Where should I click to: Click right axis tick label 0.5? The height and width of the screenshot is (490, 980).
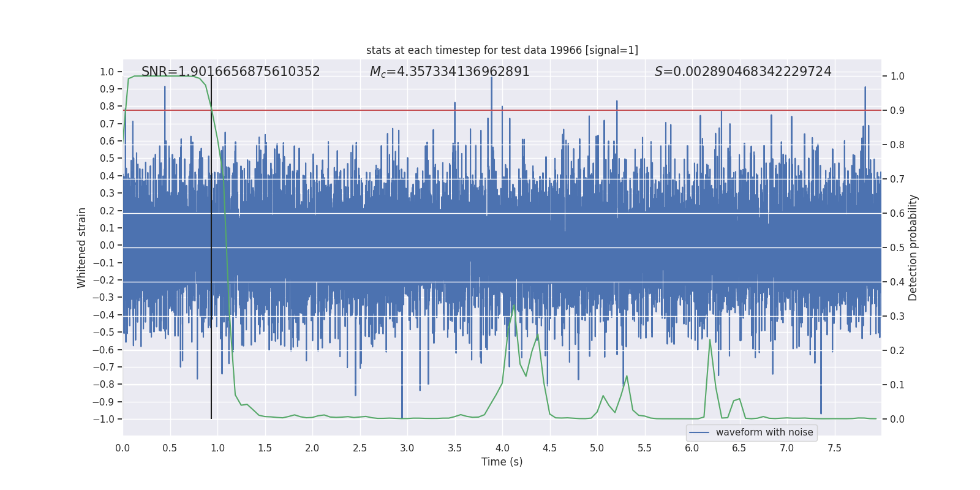click(x=897, y=247)
